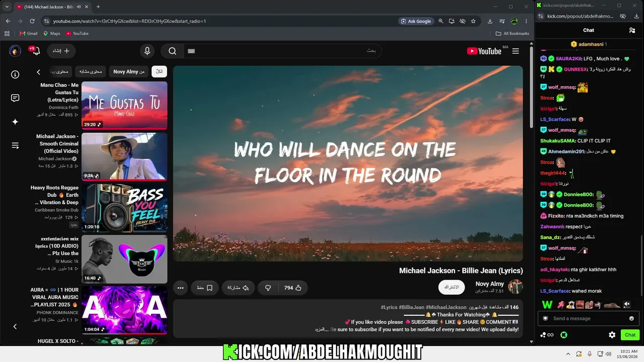Open the info icon in left sidebar
Screen dimensions: 644x362
click(15, 74)
